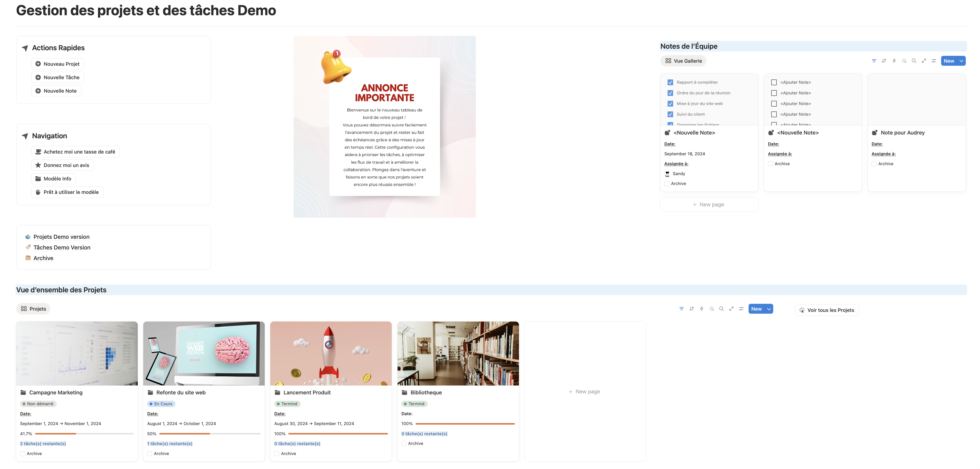The height and width of the screenshot is (469, 980).
Task: Click sort icon in Notes de l'Équipe toolbar
Action: 884,61
